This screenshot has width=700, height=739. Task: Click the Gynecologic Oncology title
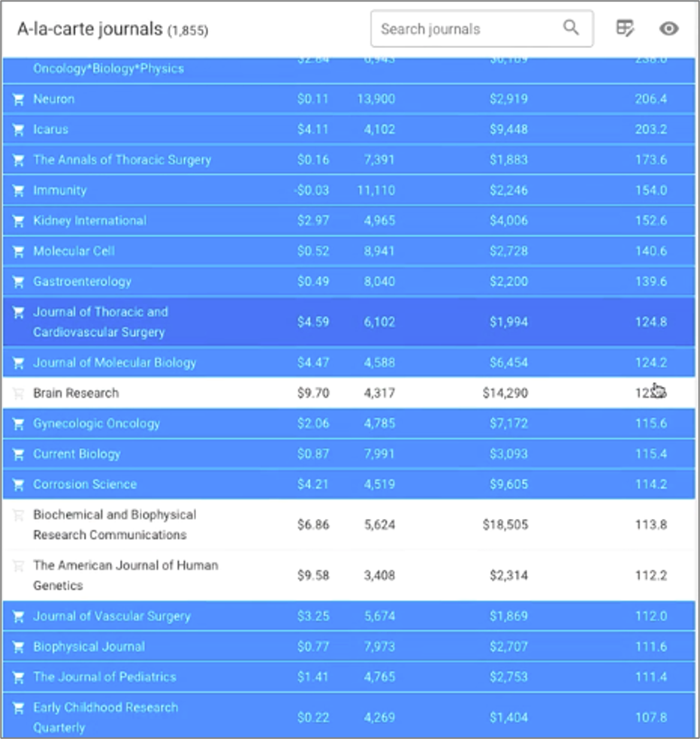click(97, 424)
